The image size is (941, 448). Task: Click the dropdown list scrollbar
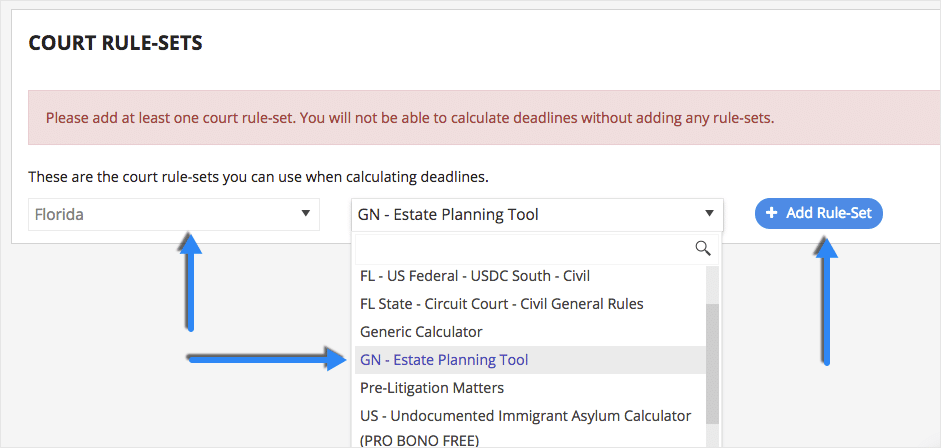tap(712, 360)
